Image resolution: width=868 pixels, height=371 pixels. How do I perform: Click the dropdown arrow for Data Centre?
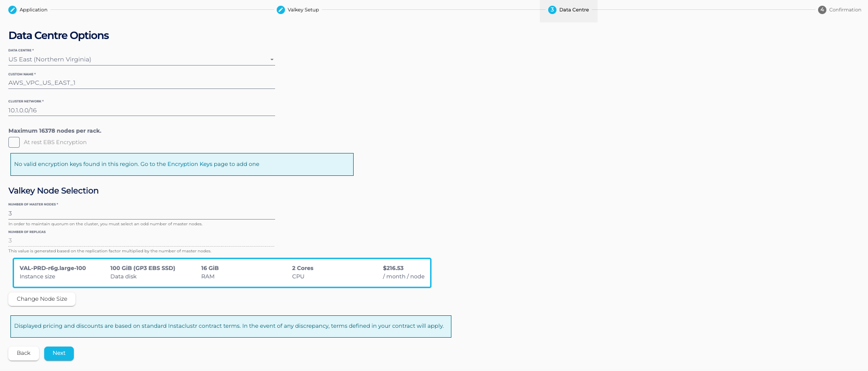[271, 60]
